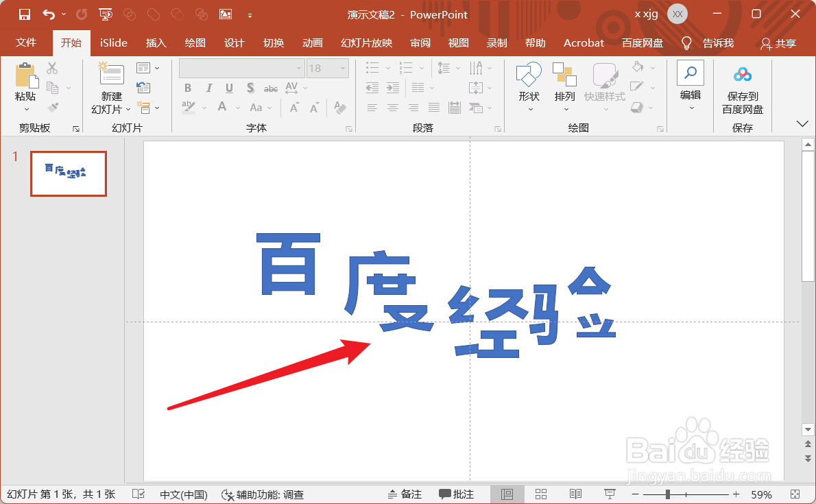Image resolution: width=816 pixels, height=504 pixels.
Task: Open the 文件 file tab
Action: (x=26, y=43)
